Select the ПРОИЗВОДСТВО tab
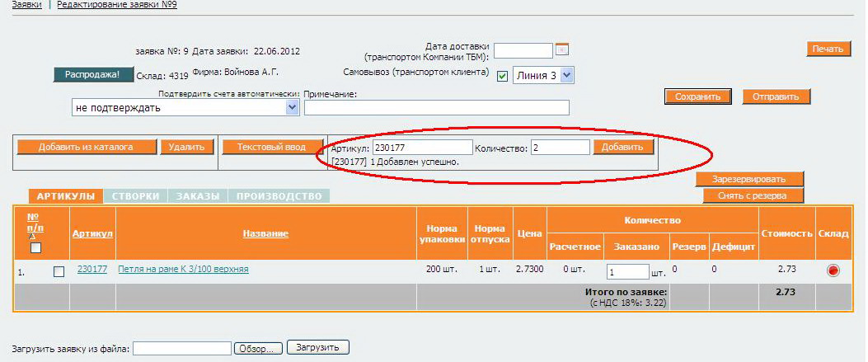The height and width of the screenshot is (362, 868). point(279,196)
